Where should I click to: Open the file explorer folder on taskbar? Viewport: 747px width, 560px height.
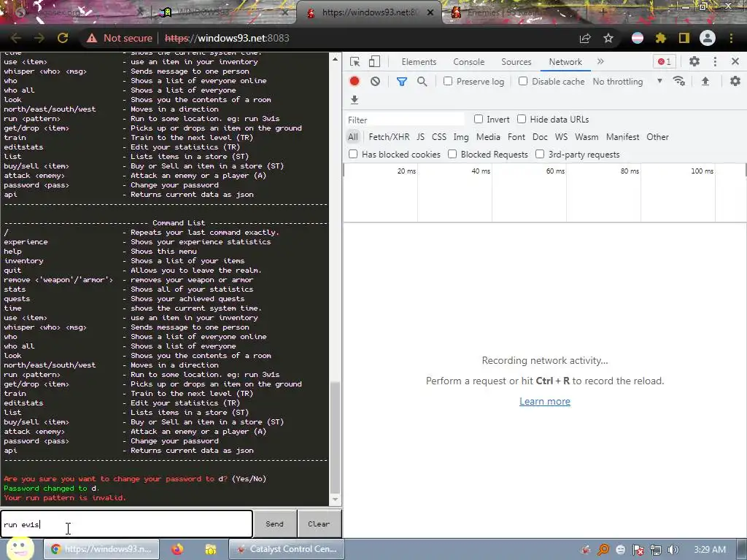click(x=210, y=549)
